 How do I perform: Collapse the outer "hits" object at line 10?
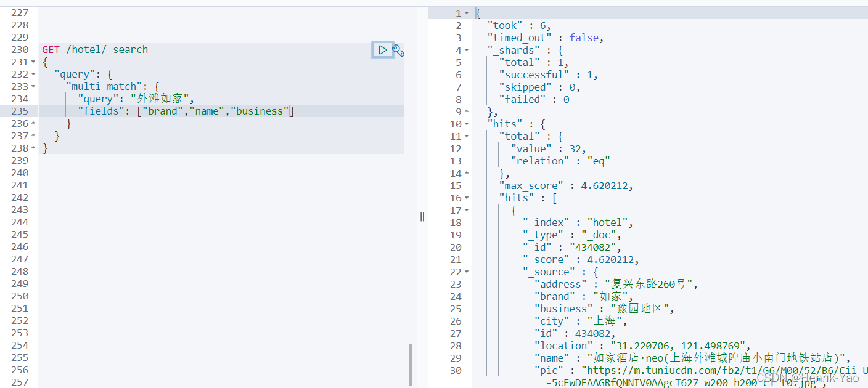[x=467, y=124]
